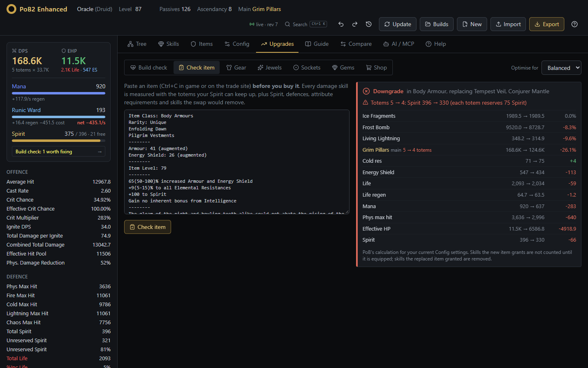Screen dimensions: 588x368
Task: Open the Jewels sub-tab
Action: (x=269, y=67)
